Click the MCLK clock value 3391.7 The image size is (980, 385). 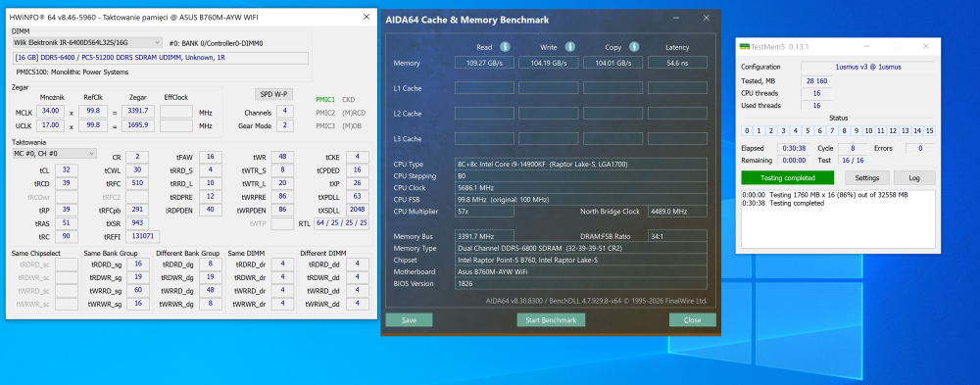coord(138,112)
